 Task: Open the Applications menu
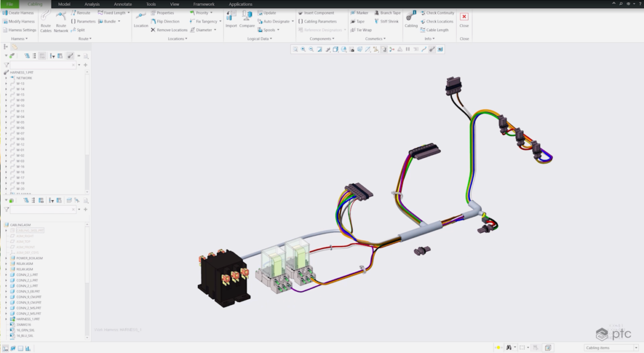pos(240,4)
